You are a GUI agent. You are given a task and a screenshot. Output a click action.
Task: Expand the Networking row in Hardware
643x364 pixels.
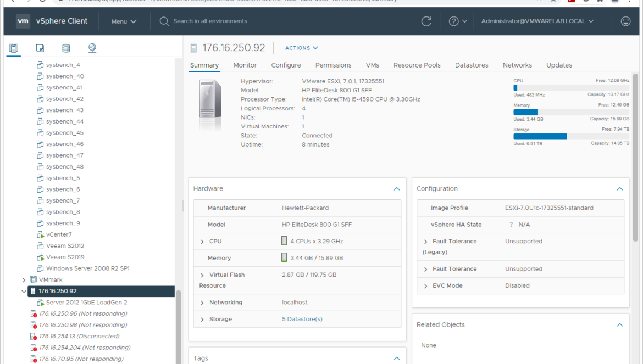202,303
